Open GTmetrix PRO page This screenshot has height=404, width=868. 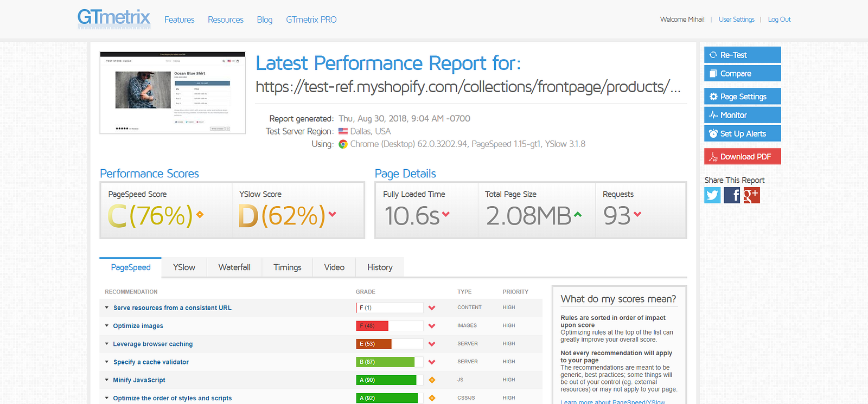click(311, 20)
